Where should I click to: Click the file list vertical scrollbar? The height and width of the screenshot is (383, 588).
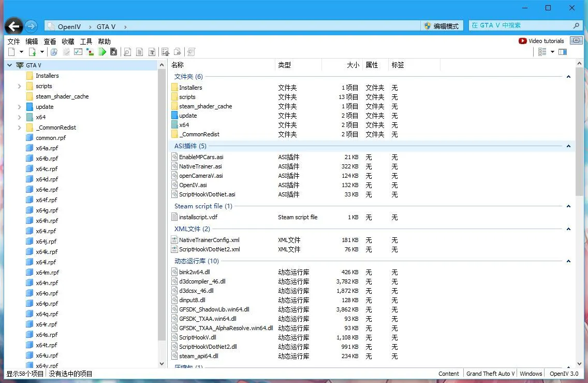[579, 132]
